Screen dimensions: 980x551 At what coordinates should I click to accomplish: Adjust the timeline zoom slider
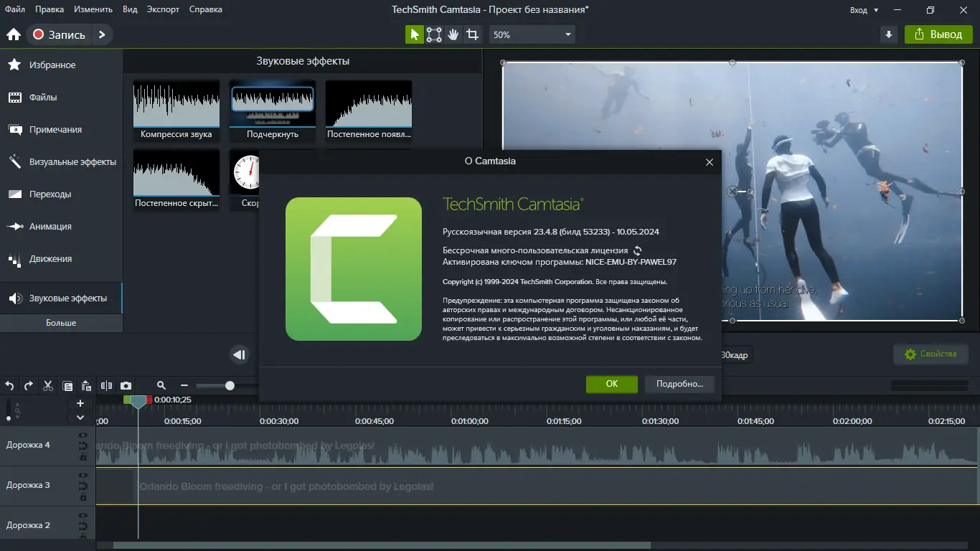point(228,386)
